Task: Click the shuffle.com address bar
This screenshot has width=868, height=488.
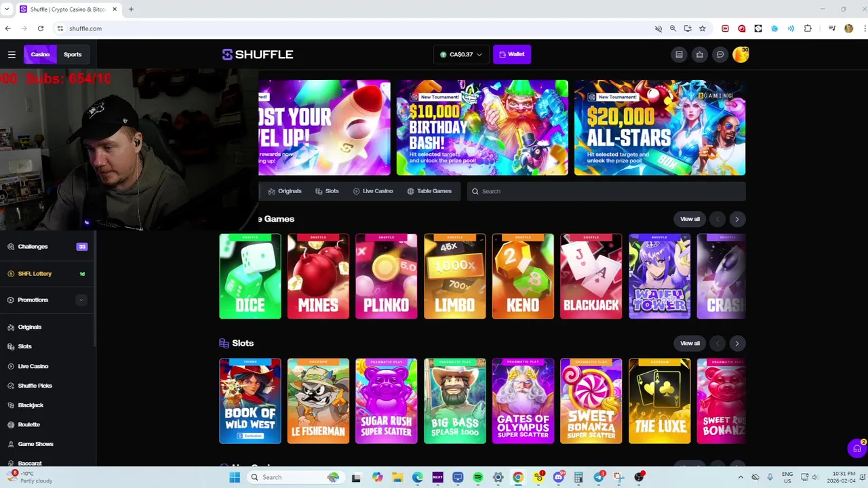Action: [x=353, y=28]
